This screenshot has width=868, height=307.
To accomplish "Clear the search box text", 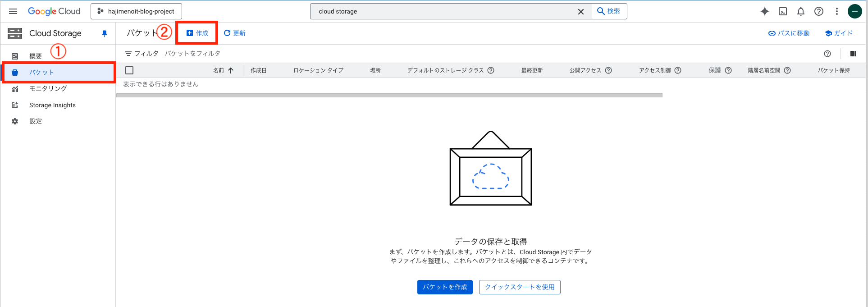I will click(x=581, y=12).
